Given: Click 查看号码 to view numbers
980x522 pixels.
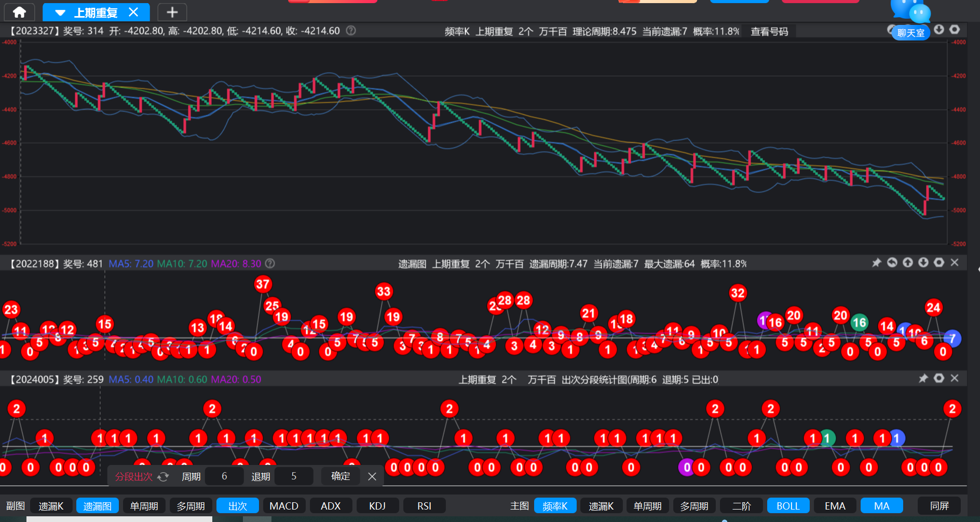Looking at the screenshot, I should pos(769,32).
